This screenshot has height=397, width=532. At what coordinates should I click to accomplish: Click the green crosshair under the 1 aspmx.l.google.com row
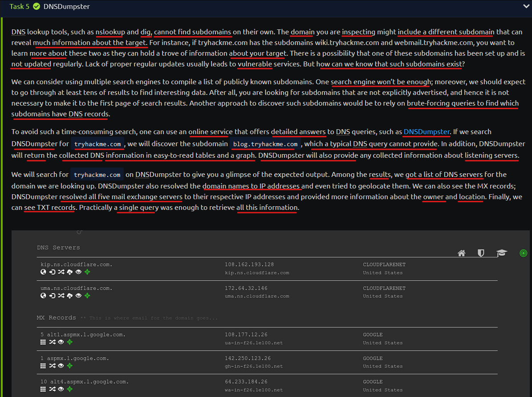pyautogui.click(x=69, y=366)
